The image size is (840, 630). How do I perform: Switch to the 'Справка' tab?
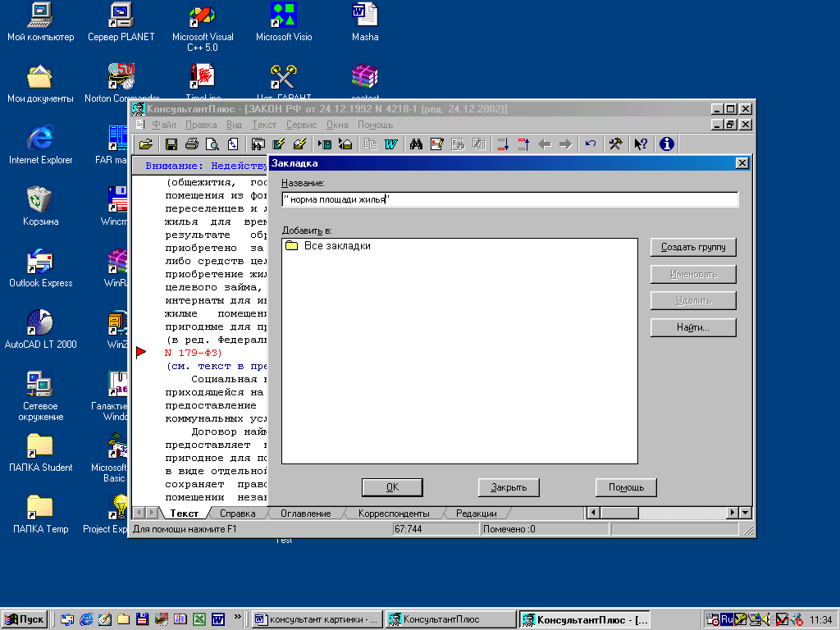pyautogui.click(x=237, y=514)
